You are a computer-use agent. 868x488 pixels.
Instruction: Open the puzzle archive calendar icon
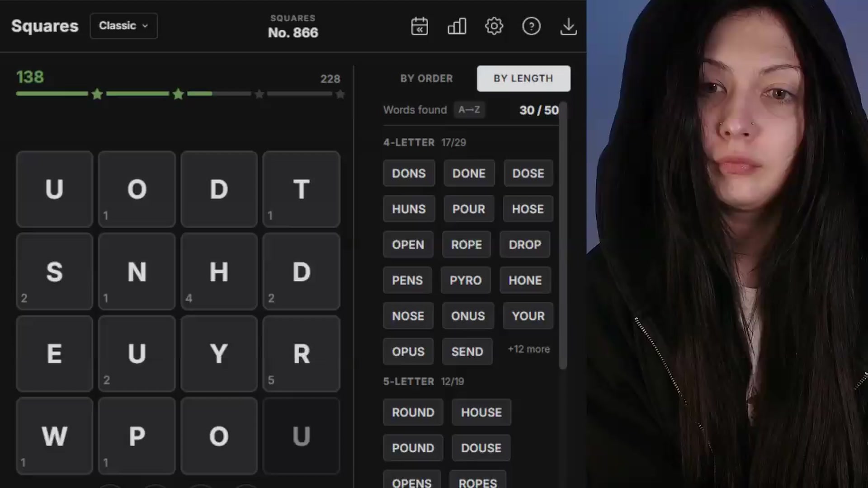click(x=420, y=26)
